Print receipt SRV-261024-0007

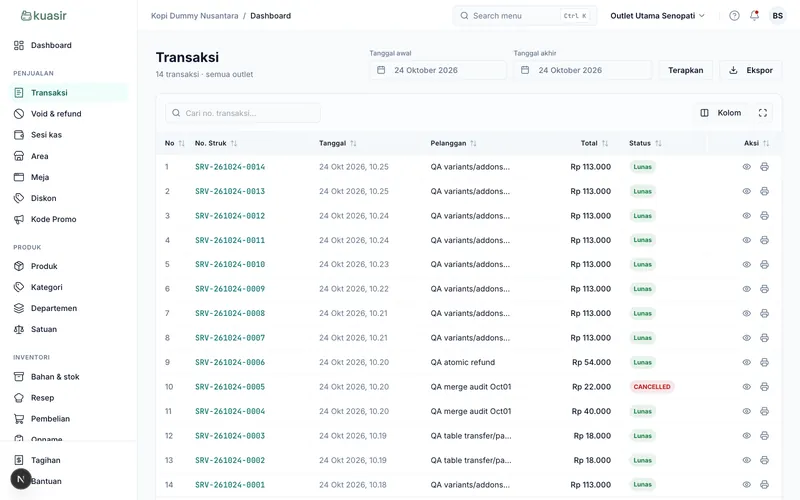764,338
